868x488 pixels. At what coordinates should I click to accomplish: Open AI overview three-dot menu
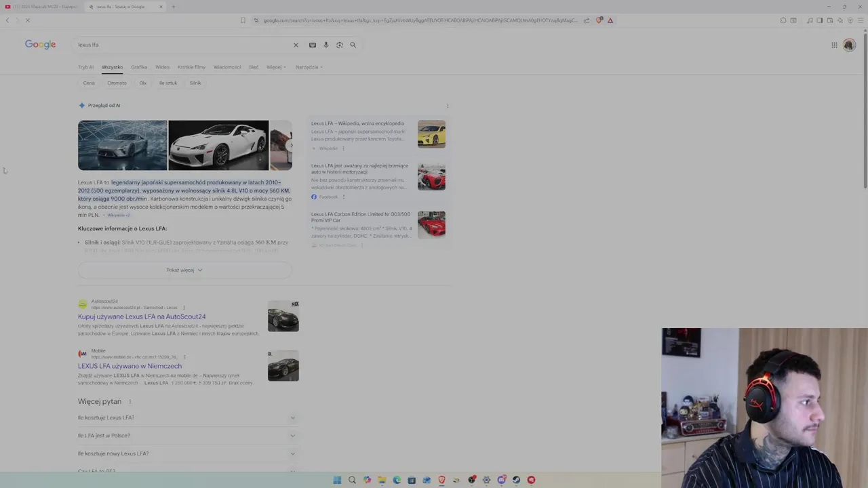point(448,106)
